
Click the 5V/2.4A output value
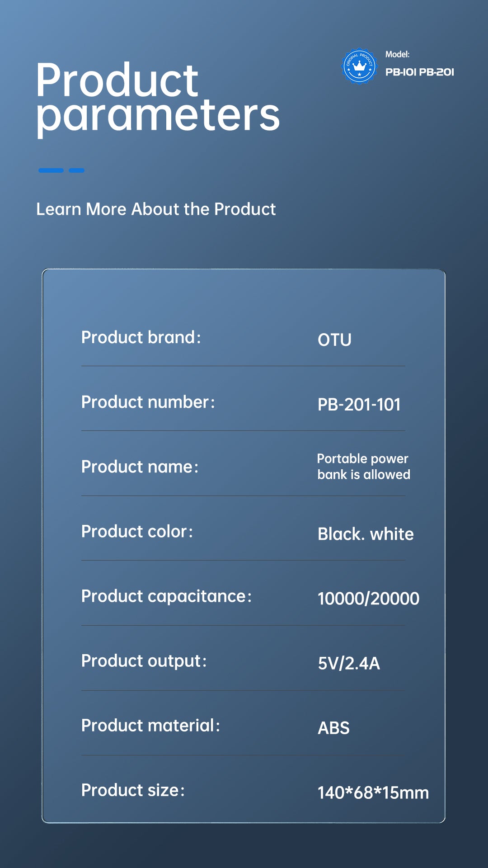click(x=349, y=664)
